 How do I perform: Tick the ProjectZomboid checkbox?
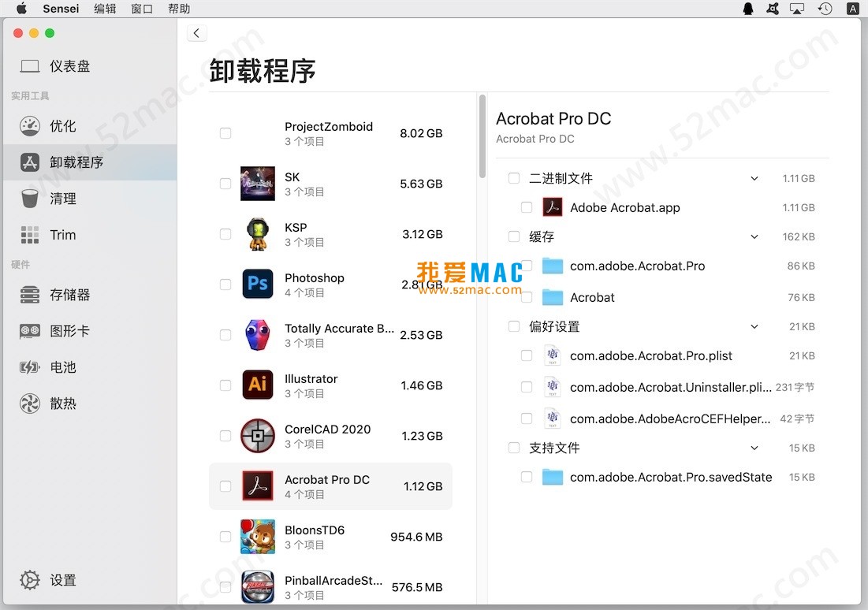point(225,133)
